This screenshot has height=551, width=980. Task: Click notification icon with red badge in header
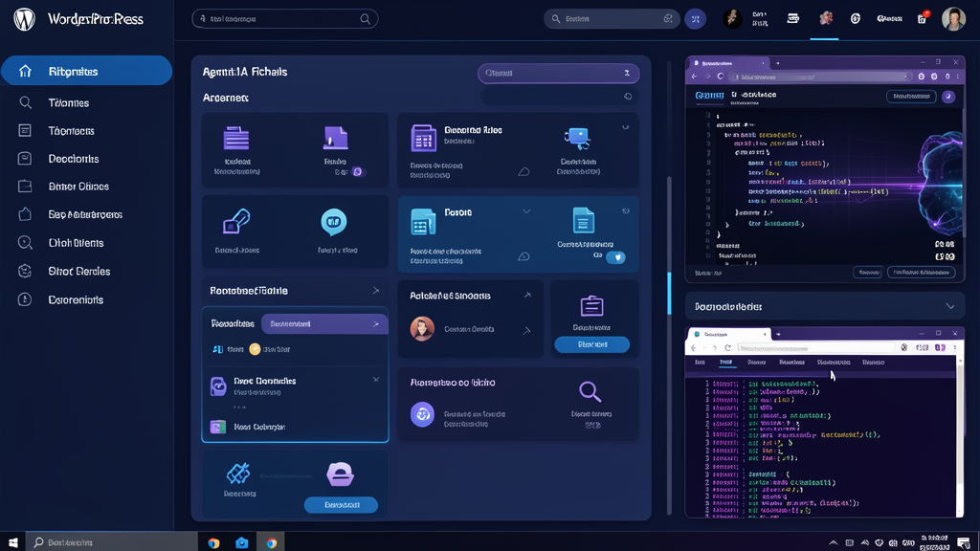coord(923,18)
